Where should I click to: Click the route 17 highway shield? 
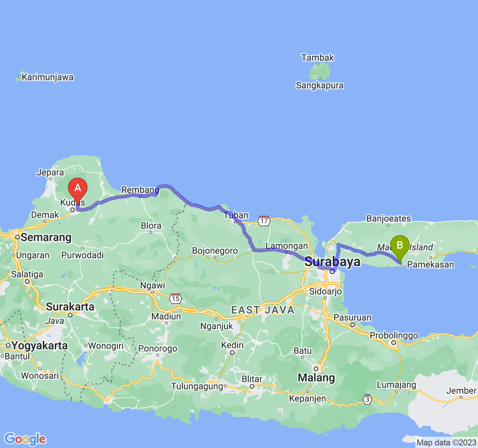[264, 221]
